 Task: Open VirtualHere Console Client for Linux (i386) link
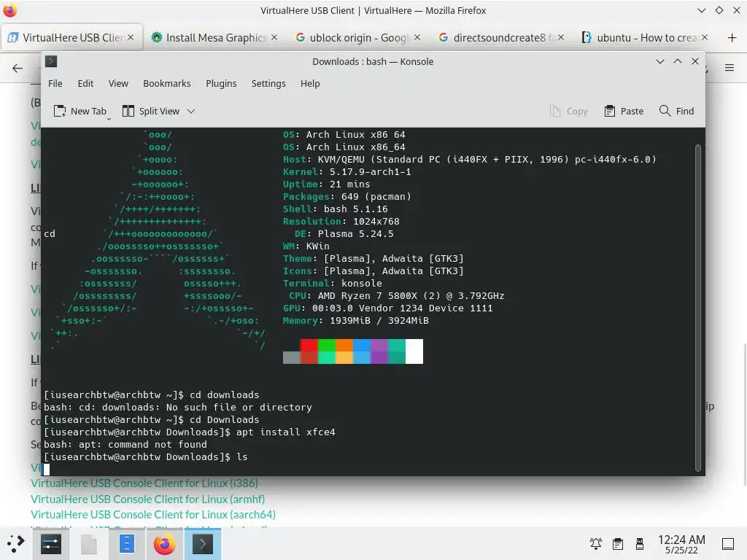(x=144, y=483)
